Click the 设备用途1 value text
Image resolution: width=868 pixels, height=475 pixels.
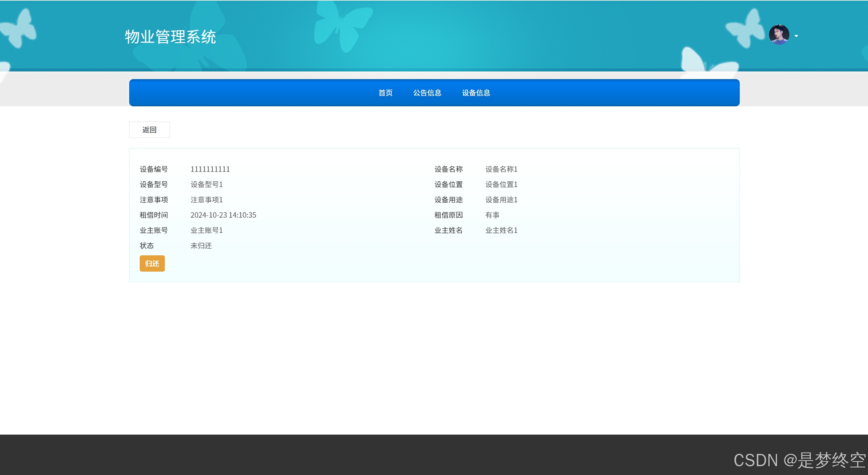pos(501,200)
